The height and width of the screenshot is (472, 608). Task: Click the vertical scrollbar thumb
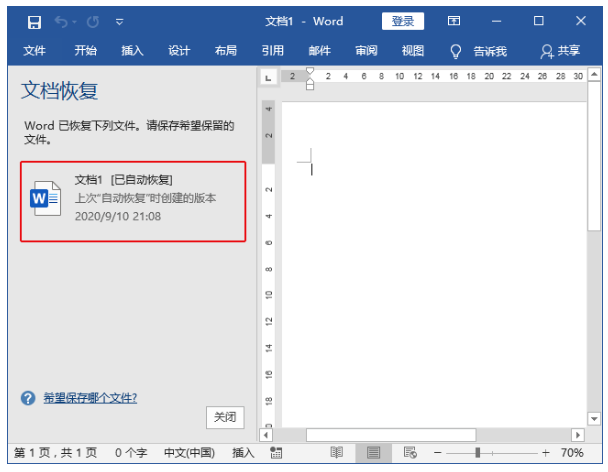594,156
